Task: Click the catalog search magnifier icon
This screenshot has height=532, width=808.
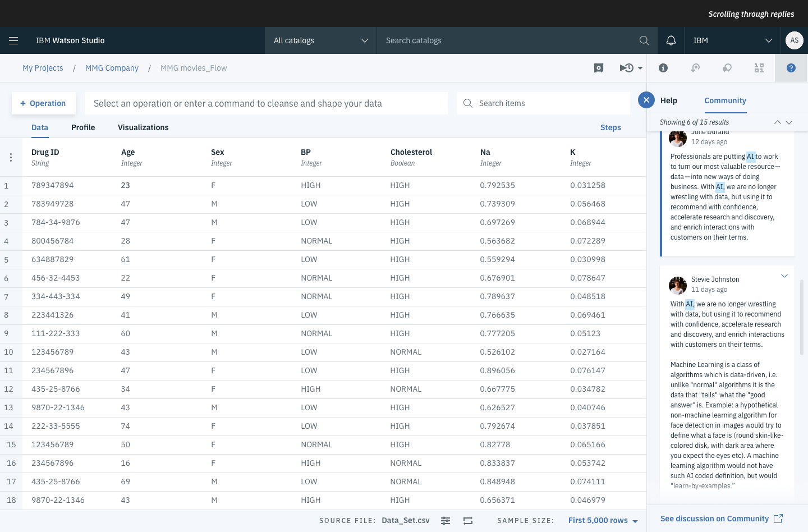Action: tap(644, 40)
